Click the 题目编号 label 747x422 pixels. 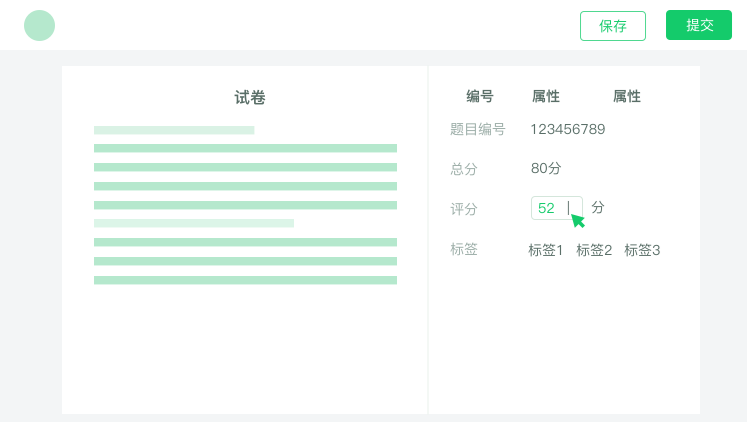click(477, 129)
